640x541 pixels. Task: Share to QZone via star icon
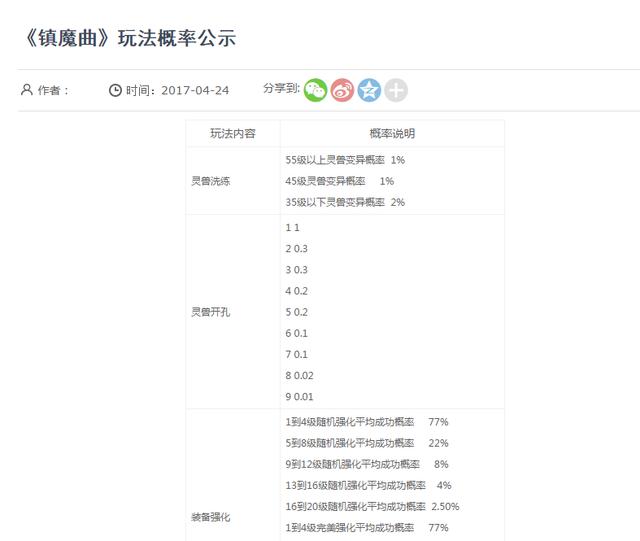click(x=369, y=90)
